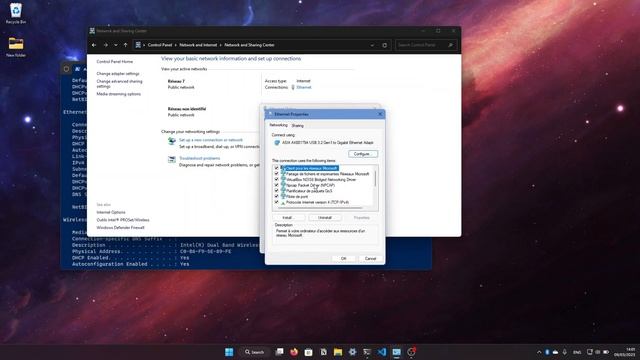Close the Ethernet Properties dialog
This screenshot has width=640, height=360.
[x=380, y=114]
